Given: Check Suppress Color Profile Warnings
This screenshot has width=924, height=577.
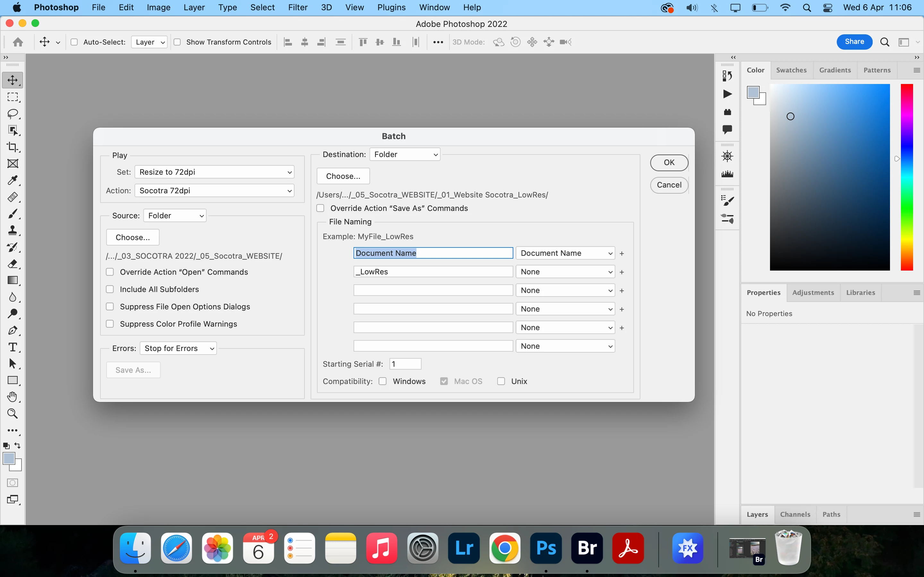Looking at the screenshot, I should click(x=110, y=324).
